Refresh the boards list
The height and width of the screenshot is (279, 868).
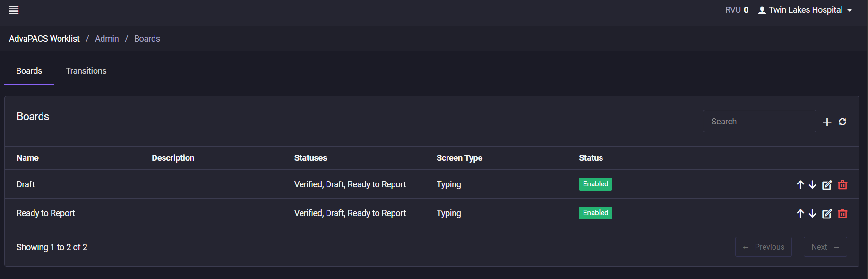(x=842, y=122)
